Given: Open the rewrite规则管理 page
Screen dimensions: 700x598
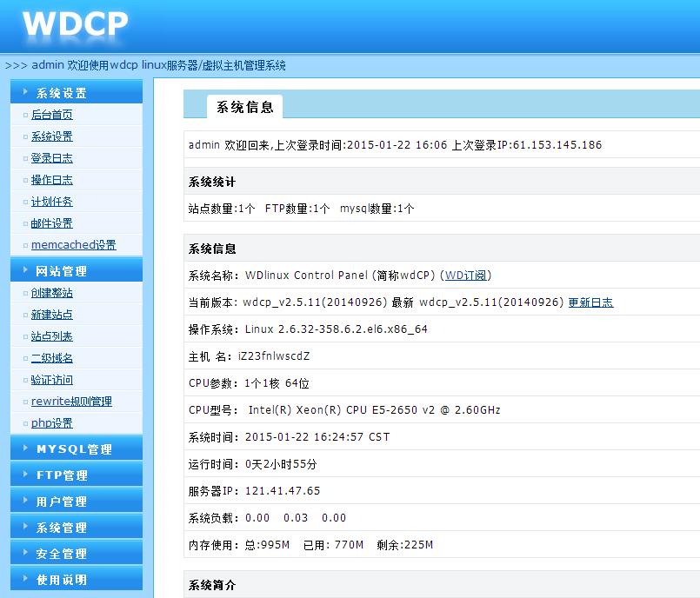Looking at the screenshot, I should (72, 401).
